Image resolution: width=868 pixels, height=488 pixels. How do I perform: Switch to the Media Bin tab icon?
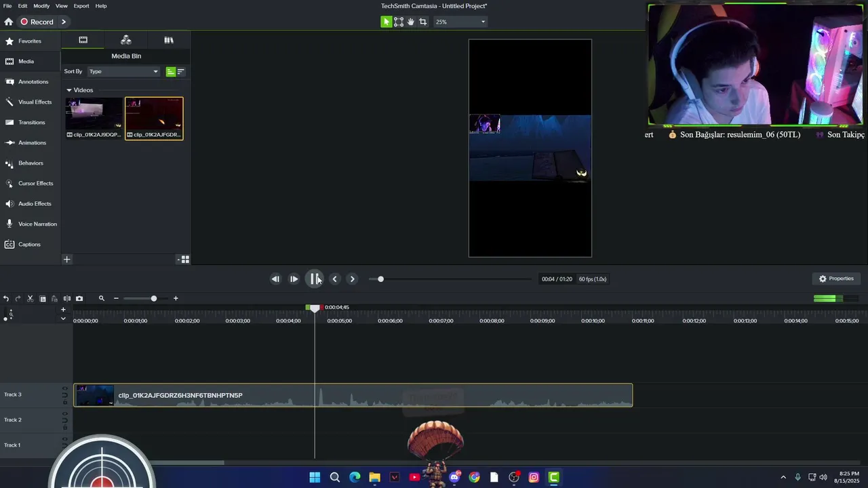coord(83,40)
